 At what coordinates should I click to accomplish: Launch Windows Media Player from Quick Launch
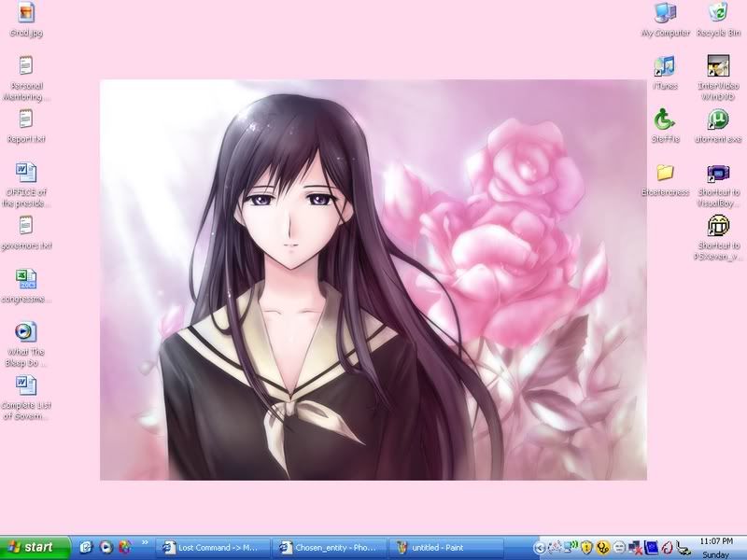(106, 548)
